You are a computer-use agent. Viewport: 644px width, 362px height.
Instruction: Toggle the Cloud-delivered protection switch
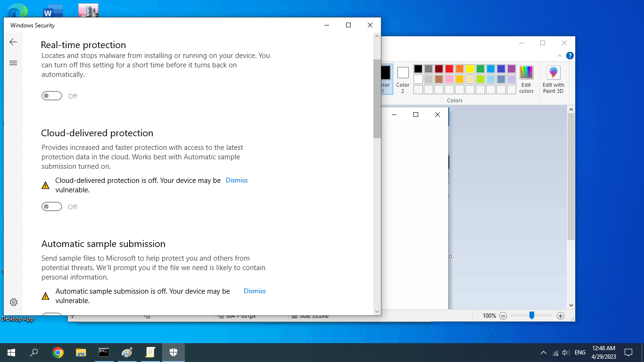point(52,206)
